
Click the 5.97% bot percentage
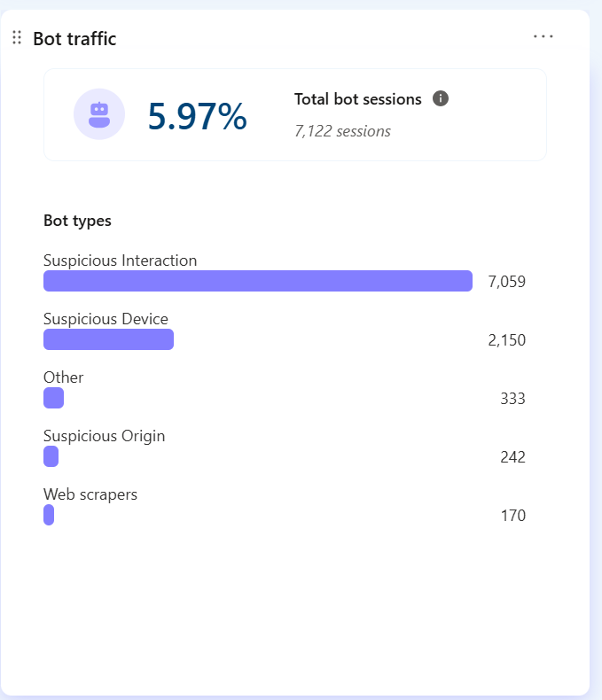(197, 116)
